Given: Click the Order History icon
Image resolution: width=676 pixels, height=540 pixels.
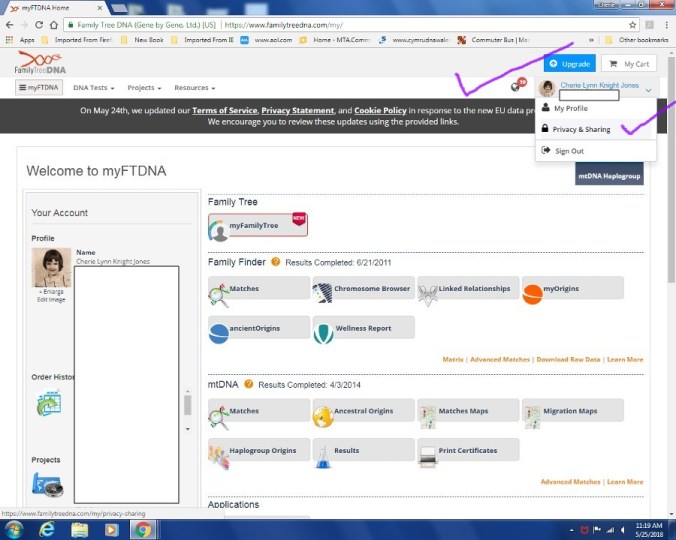Looking at the screenshot, I should 49,403.
